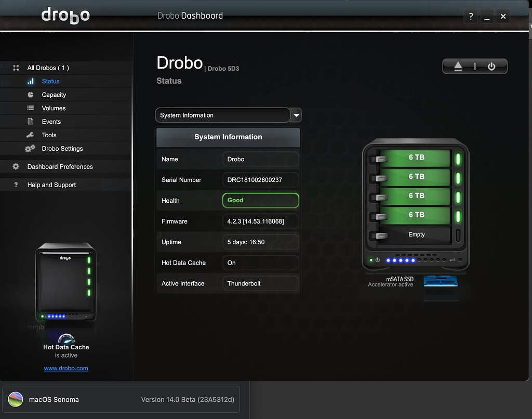532x419 pixels.
Task: Select the top 6 TB drive bay
Action: pyautogui.click(x=415, y=158)
